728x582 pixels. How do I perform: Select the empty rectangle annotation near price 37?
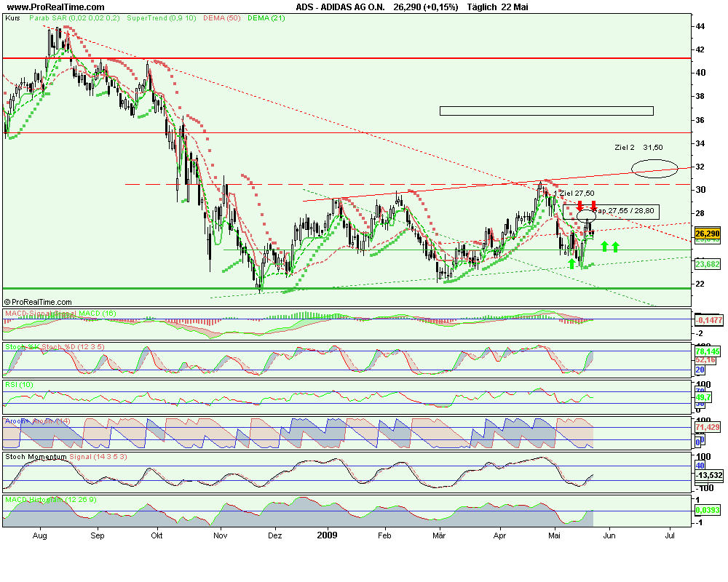point(546,111)
